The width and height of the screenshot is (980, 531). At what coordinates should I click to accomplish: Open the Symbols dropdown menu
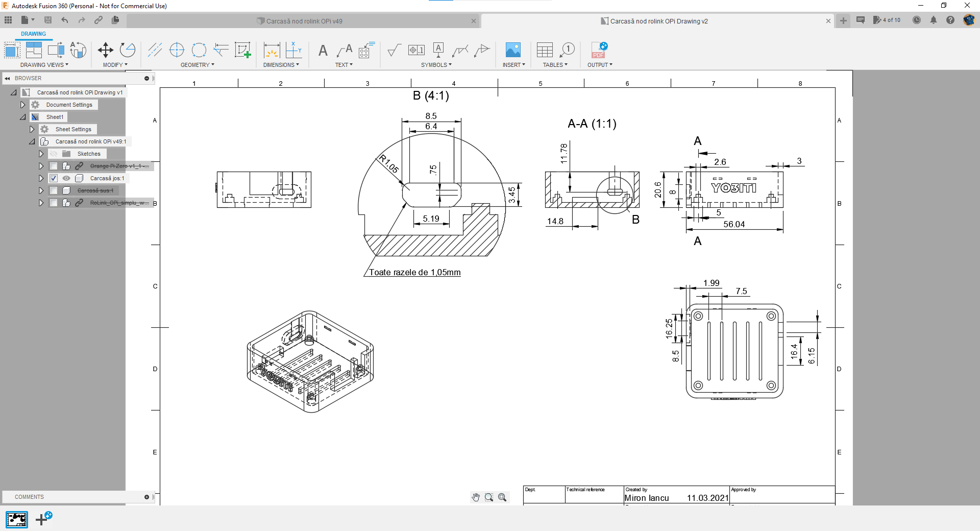coord(436,65)
